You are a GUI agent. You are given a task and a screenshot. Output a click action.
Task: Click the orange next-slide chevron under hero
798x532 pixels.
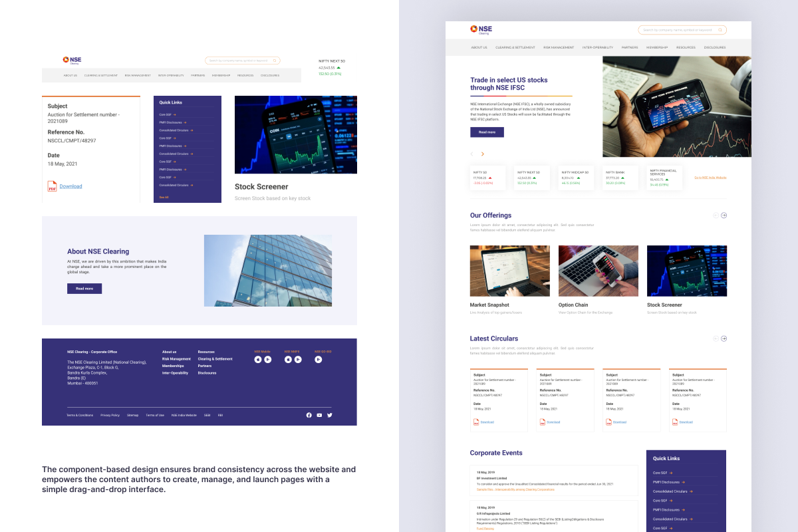(x=483, y=154)
